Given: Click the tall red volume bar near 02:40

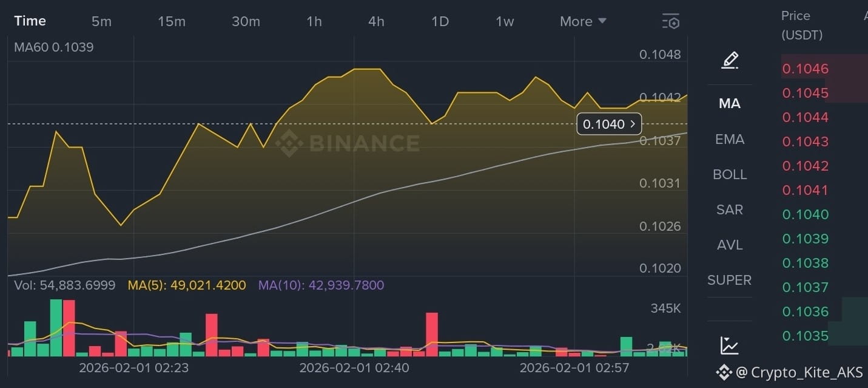Looking at the screenshot, I should pos(432,333).
